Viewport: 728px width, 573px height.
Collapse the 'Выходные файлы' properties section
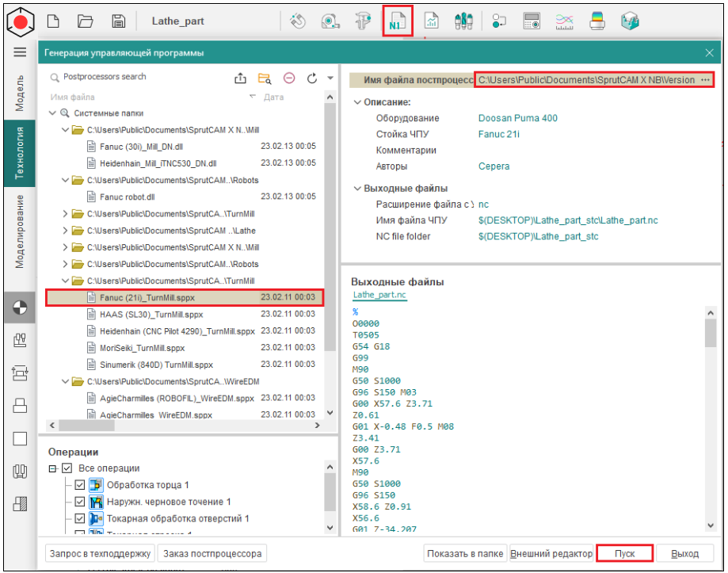(x=358, y=189)
